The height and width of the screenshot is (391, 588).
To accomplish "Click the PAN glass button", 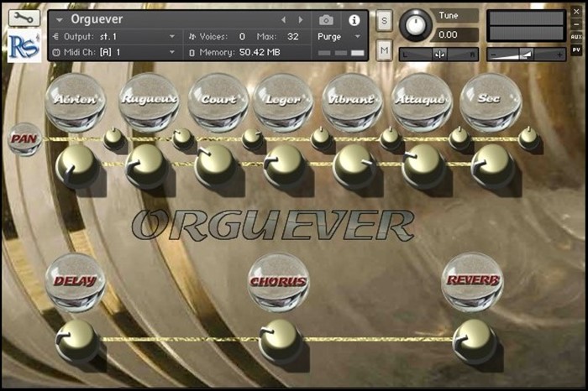I will (x=24, y=138).
